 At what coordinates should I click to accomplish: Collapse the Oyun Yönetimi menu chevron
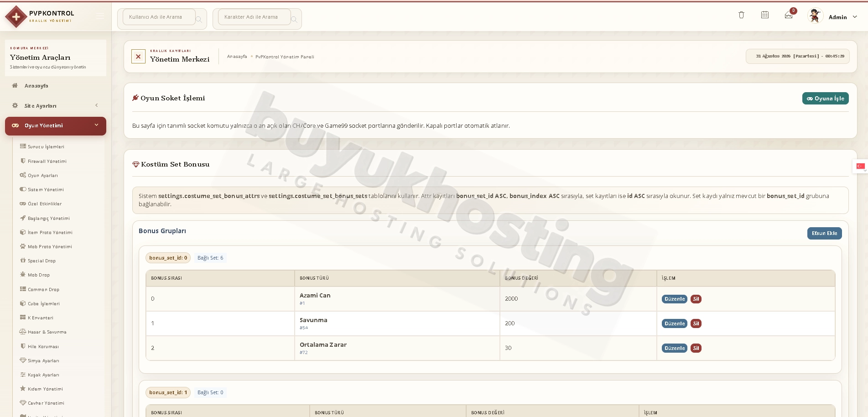[x=96, y=125]
